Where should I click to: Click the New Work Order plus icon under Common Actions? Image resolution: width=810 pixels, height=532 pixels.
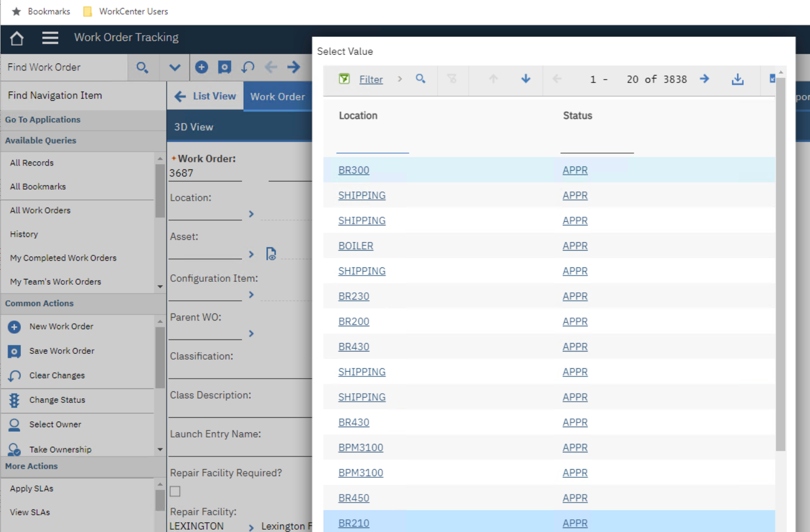pyautogui.click(x=14, y=327)
